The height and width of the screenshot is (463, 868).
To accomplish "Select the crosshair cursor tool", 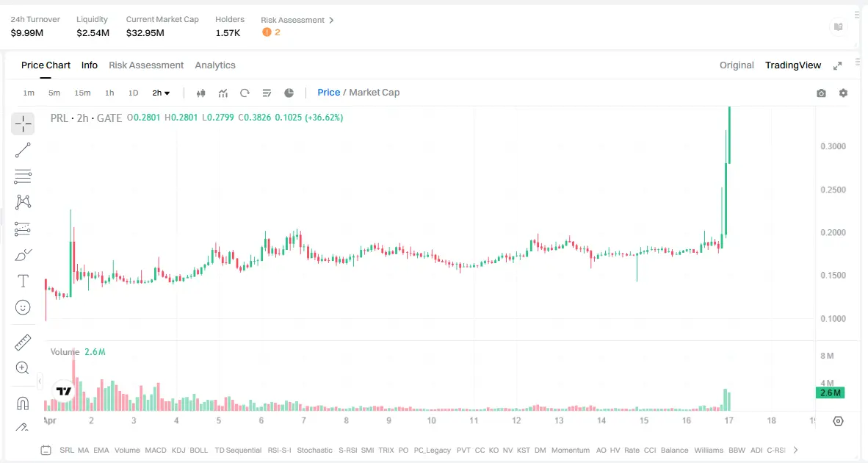I will (x=23, y=123).
